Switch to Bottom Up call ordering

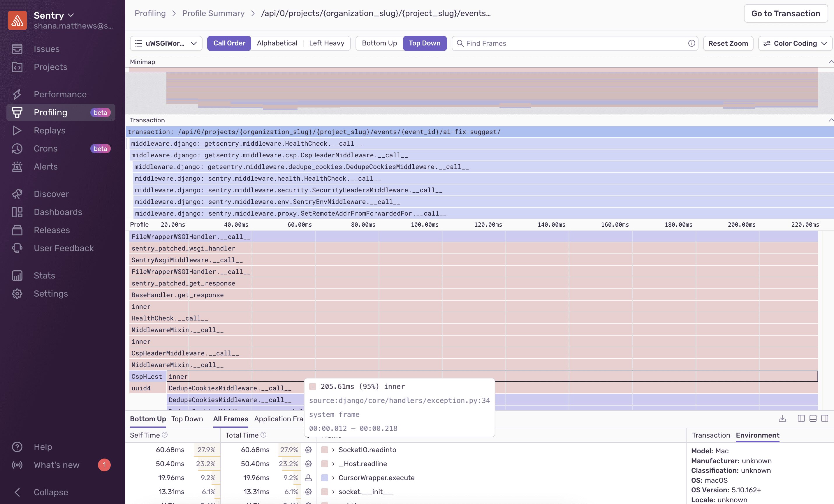coord(379,43)
